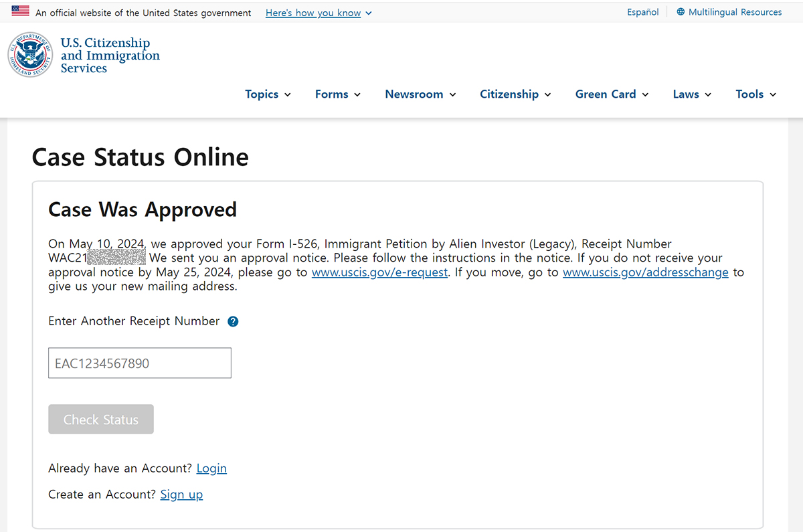Switch site language to Español
Viewport: 803px width, 532px height.
pyautogui.click(x=643, y=12)
